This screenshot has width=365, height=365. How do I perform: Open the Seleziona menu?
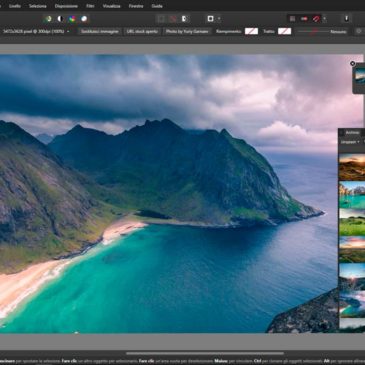click(37, 6)
